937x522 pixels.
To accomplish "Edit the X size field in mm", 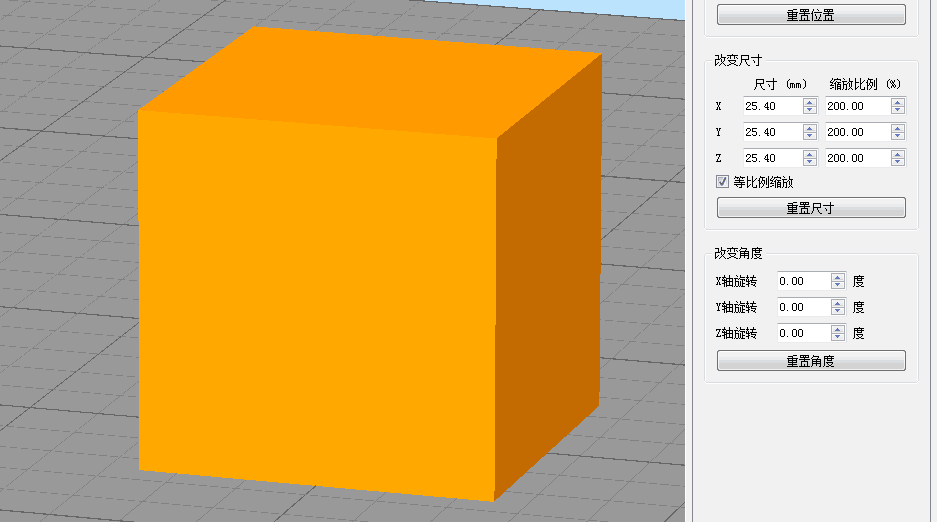I will (773, 106).
